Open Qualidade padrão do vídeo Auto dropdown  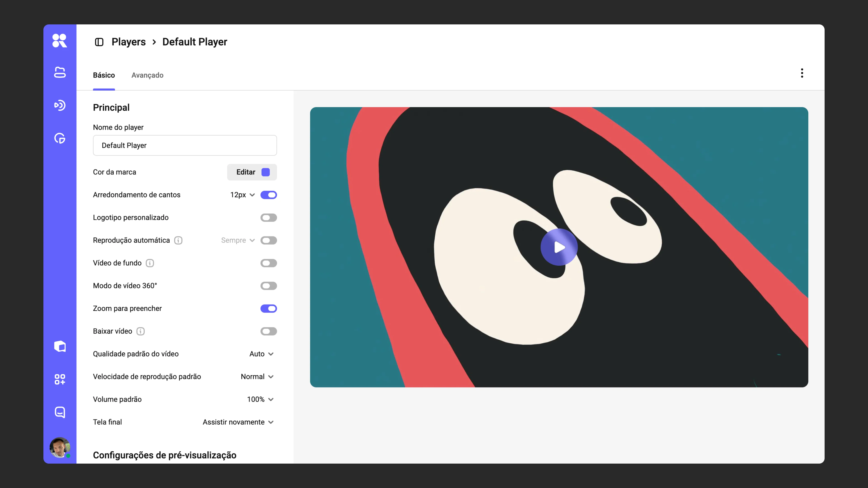(x=262, y=354)
